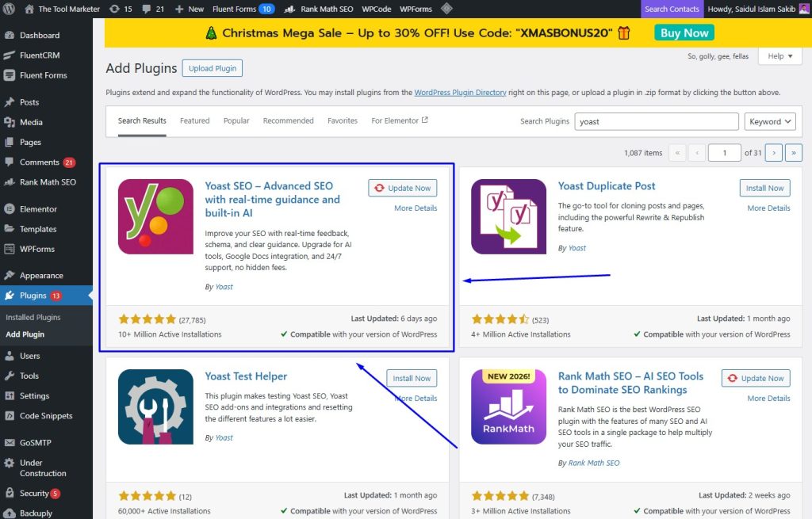Jump to last page of results
The width and height of the screenshot is (812, 519).
point(793,153)
